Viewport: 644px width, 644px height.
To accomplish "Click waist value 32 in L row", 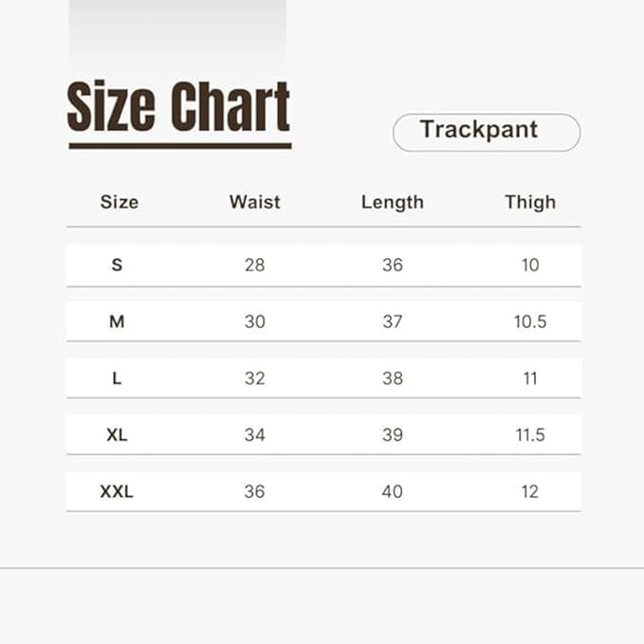I will point(254,378).
